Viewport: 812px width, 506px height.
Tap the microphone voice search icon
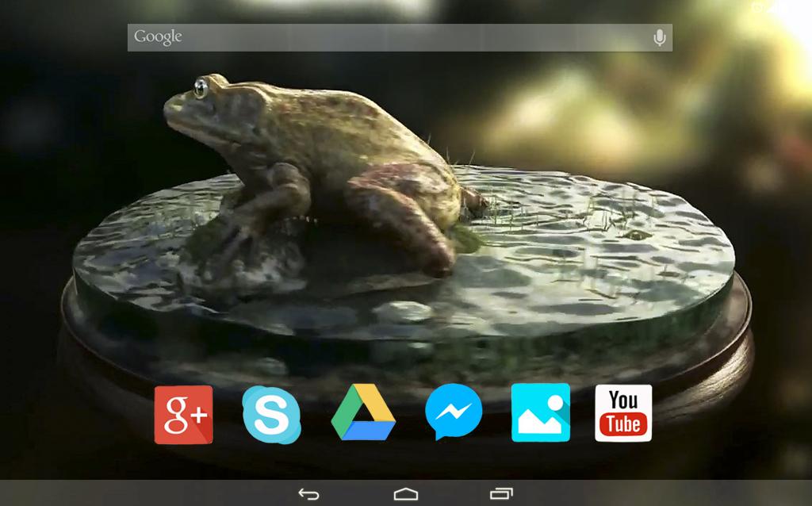tap(659, 37)
